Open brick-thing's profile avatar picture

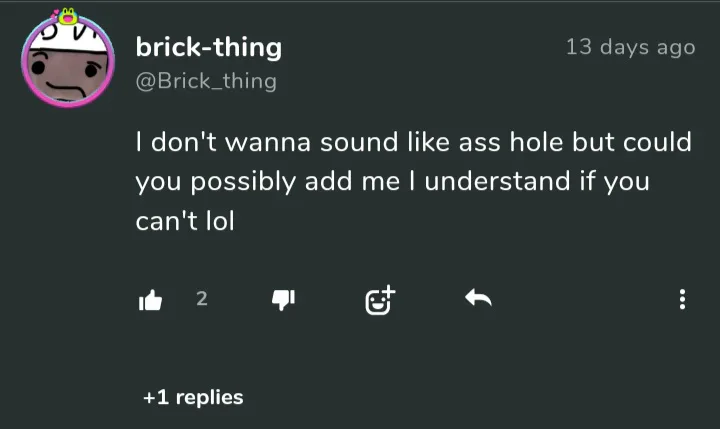click(65, 65)
